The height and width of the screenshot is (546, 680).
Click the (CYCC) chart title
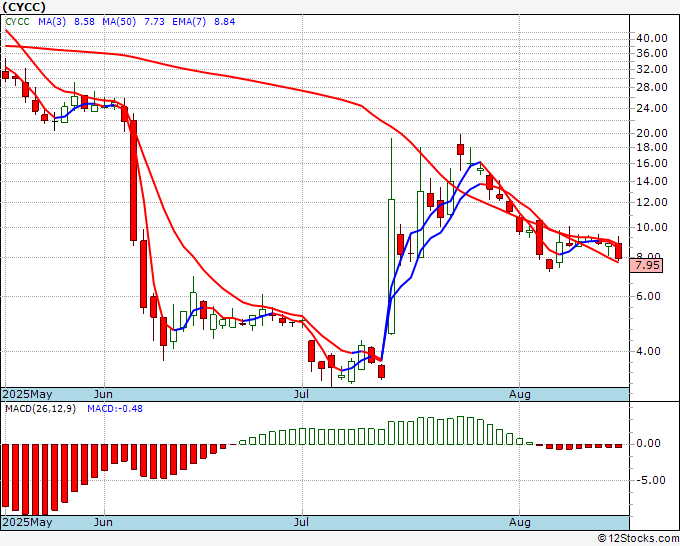point(24,7)
